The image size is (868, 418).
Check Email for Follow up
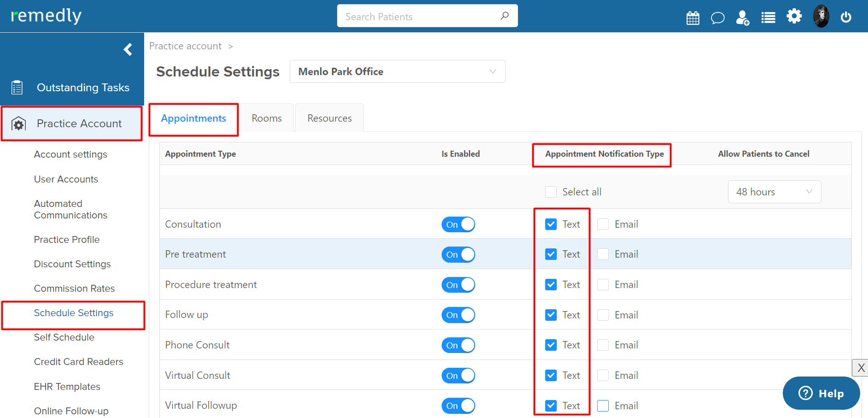pos(603,315)
